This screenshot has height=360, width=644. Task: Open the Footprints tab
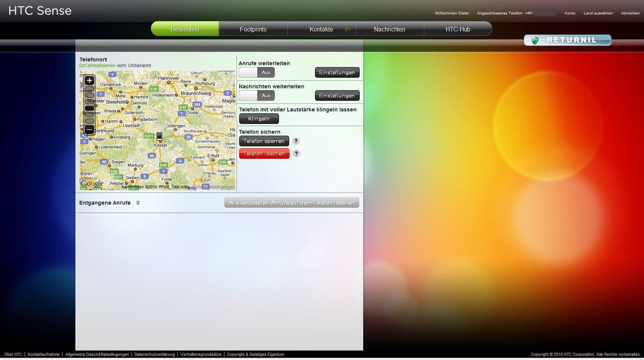[x=253, y=29]
